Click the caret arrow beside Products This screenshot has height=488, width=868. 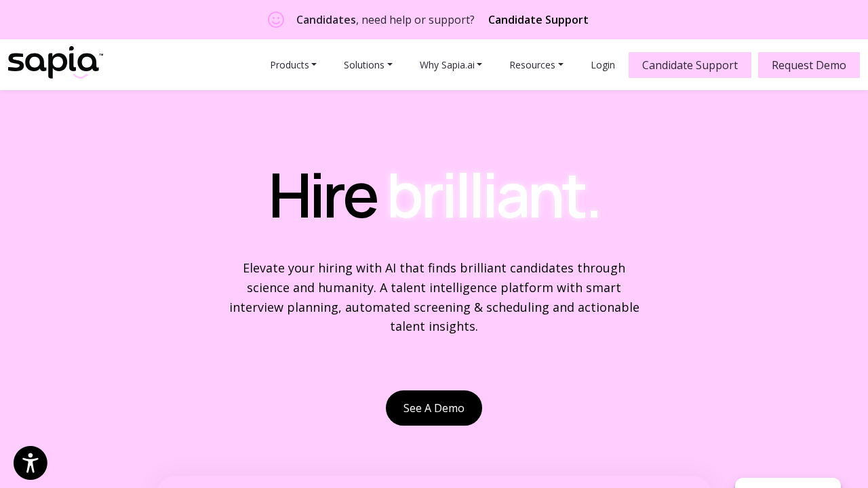(314, 65)
